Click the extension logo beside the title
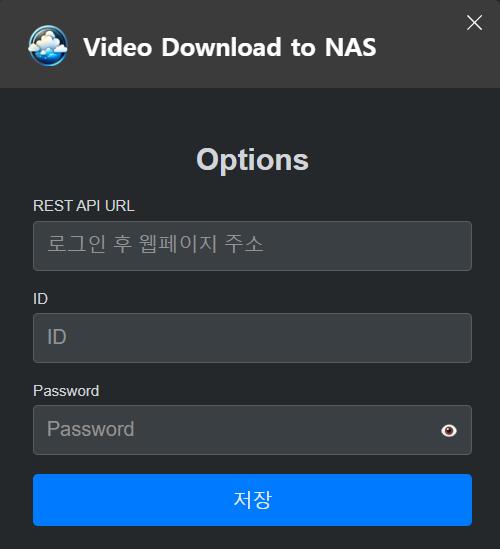Screen dimensions: 500x549 [x=48, y=46]
